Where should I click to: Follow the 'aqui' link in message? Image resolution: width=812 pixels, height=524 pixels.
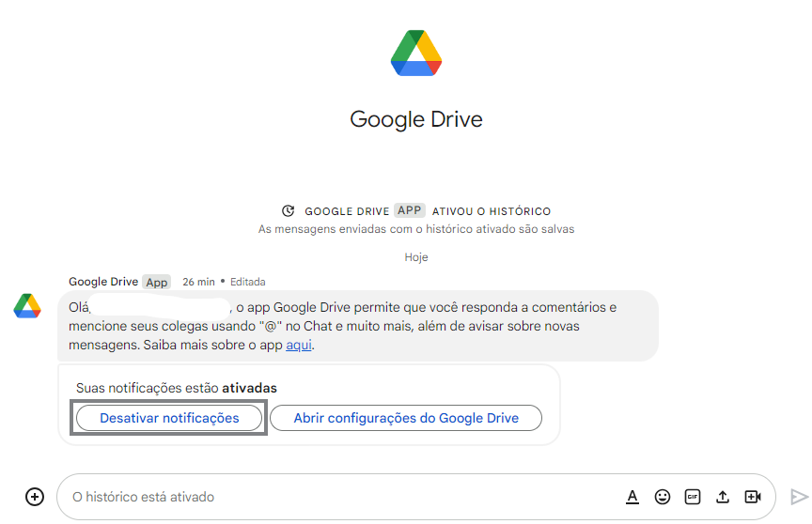(299, 345)
